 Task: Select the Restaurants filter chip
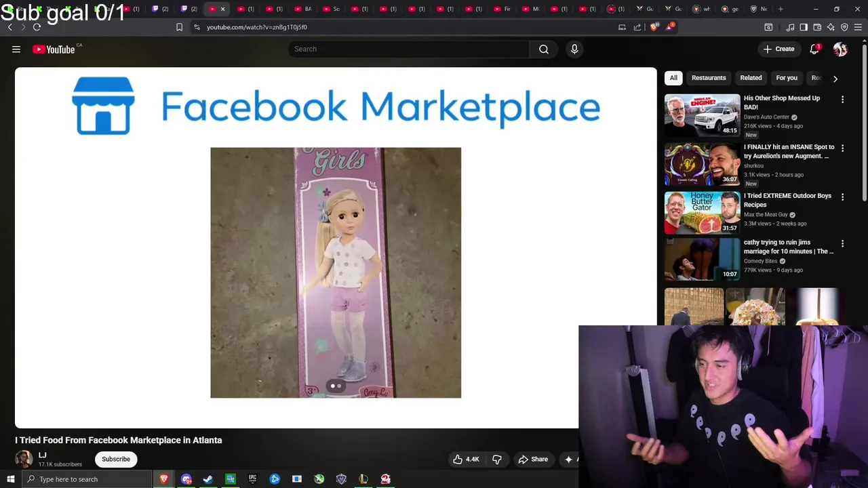[709, 78]
